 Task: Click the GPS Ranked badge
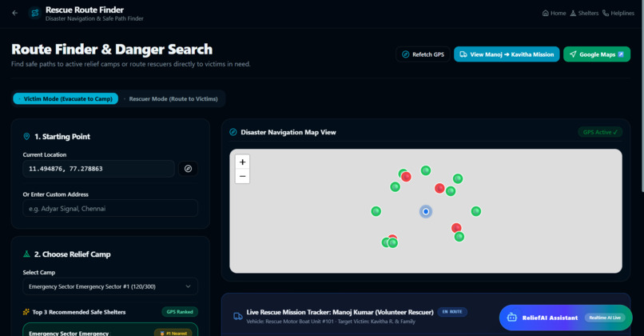180,312
